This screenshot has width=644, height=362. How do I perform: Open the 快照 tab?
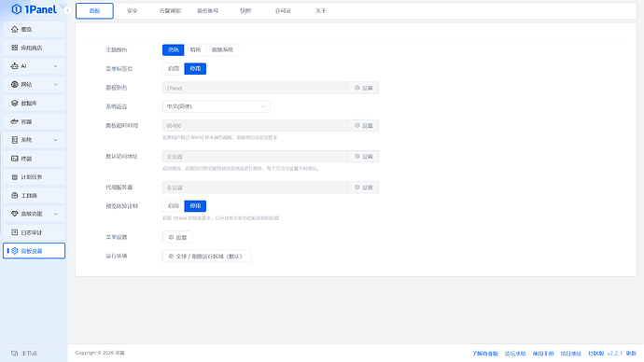[x=245, y=10]
